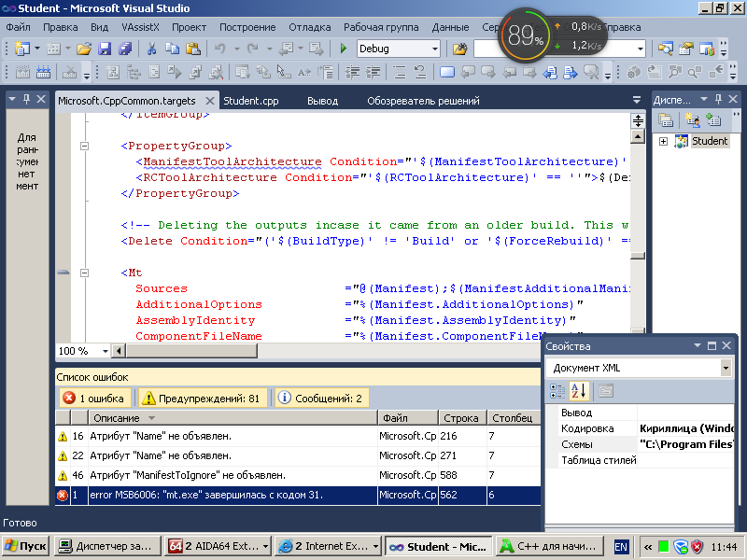Collapse the PropertyGroup code block

[84, 146]
